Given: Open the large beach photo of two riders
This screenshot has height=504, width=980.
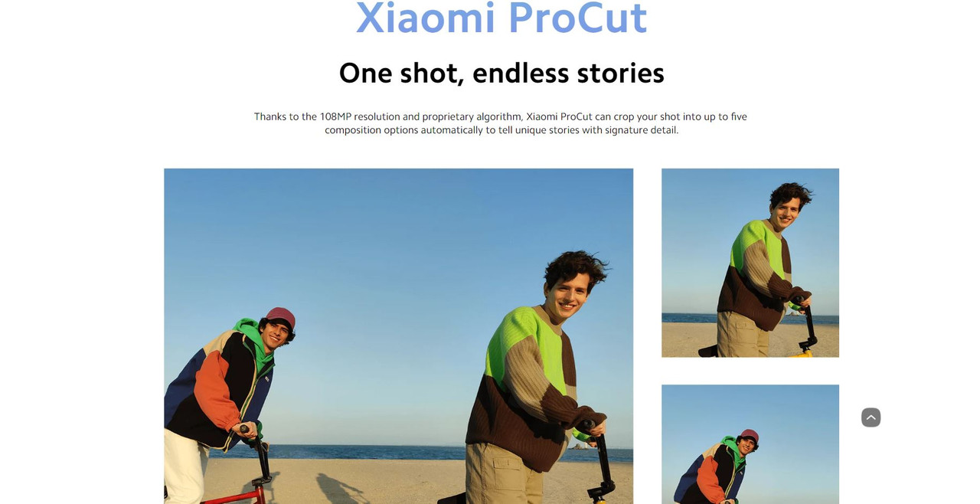Looking at the screenshot, I should (x=398, y=336).
